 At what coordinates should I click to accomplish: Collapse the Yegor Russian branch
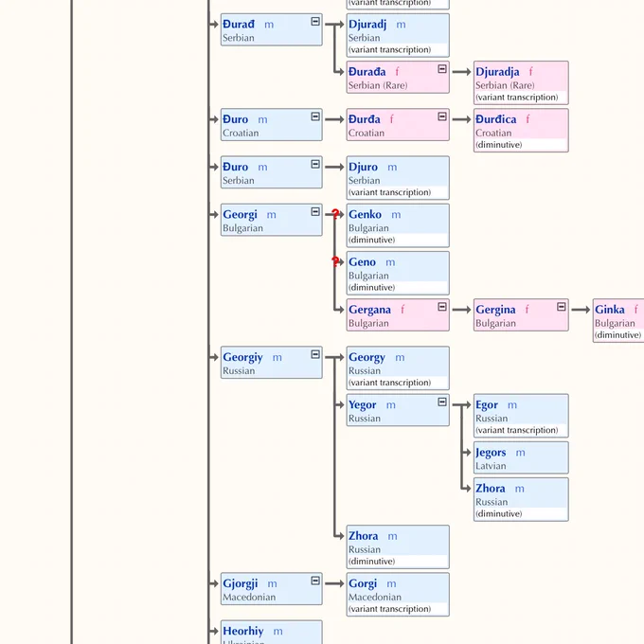tap(442, 402)
